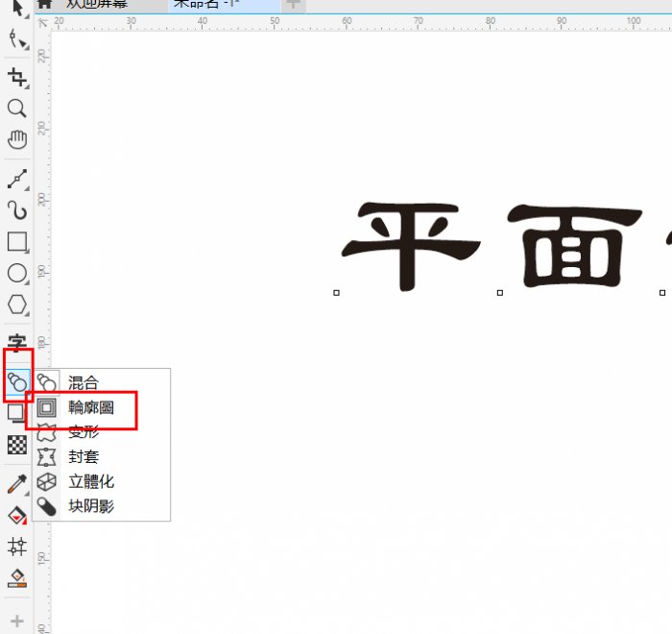Choose 混合 in the effects flyout
672x634 pixels.
(x=83, y=383)
